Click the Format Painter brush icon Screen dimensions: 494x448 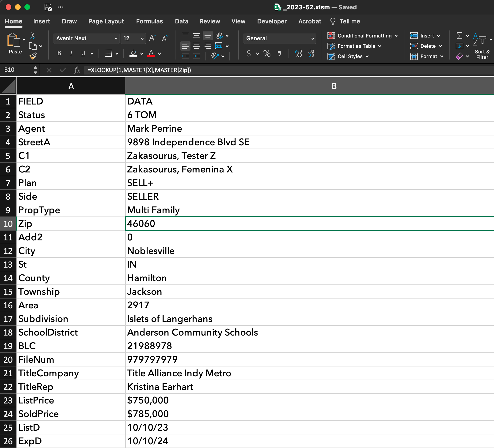point(33,56)
